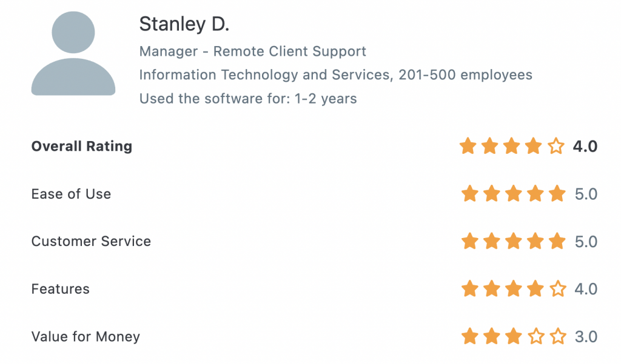
Task: Click the empty fifth star of Overall Rating
Action: click(556, 146)
